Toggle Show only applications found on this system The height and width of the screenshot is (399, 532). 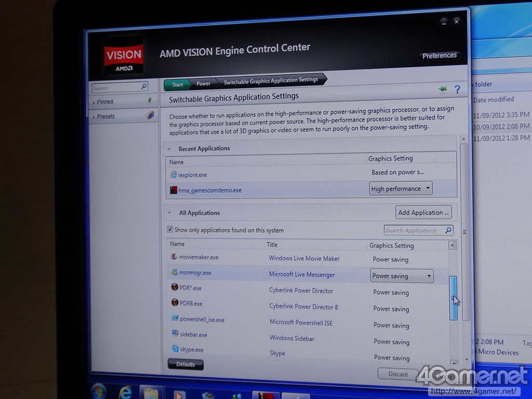(x=170, y=230)
